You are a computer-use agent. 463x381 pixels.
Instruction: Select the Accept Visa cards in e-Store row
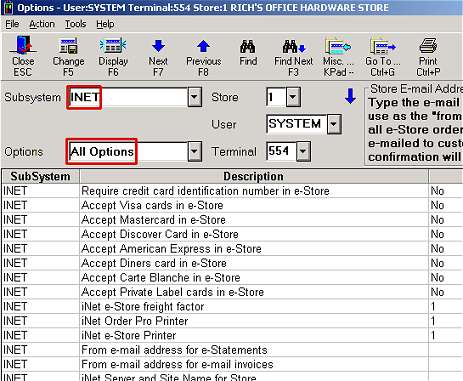click(x=232, y=205)
